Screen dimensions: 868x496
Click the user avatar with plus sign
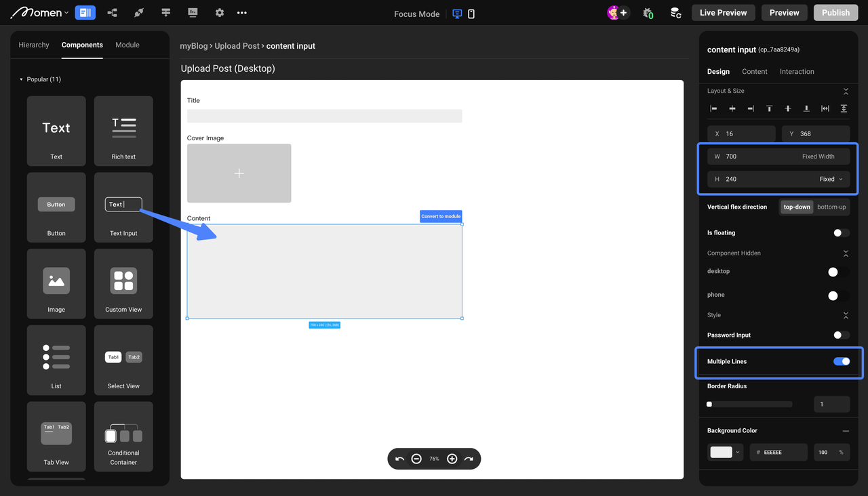[x=618, y=12]
